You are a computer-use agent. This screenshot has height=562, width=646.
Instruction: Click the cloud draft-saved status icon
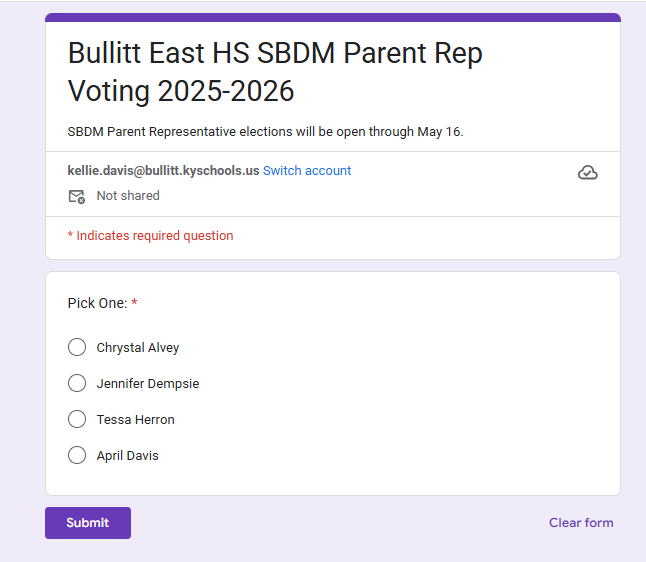(x=588, y=173)
